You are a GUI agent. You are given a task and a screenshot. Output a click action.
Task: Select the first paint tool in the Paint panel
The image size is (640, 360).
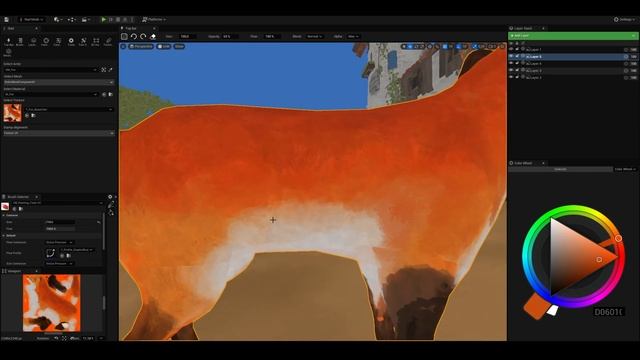point(8,41)
